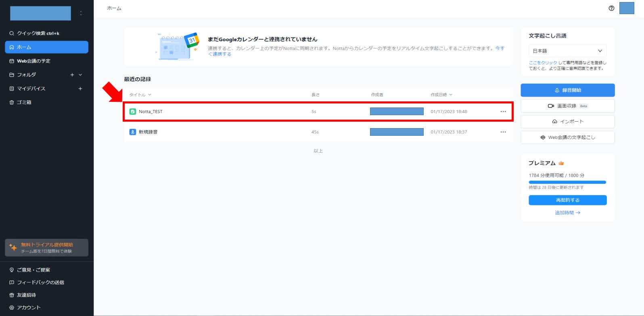Go to ホーム in sidebar
The width and height of the screenshot is (644, 316).
coord(46,47)
